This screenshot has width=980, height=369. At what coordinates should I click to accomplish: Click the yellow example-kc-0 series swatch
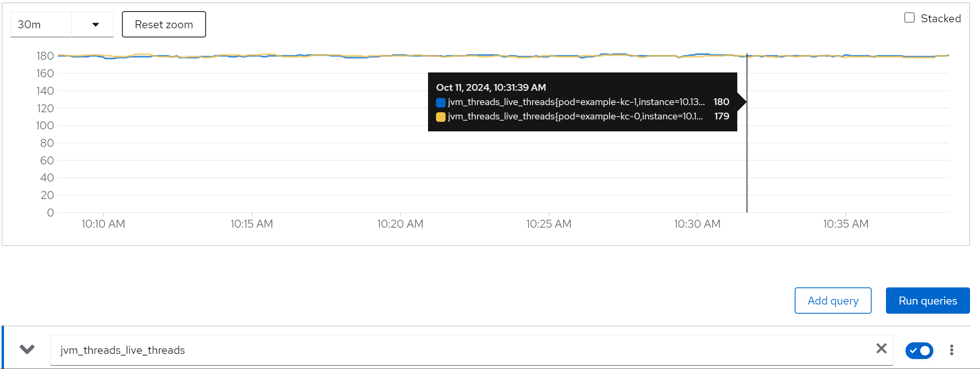(x=440, y=117)
